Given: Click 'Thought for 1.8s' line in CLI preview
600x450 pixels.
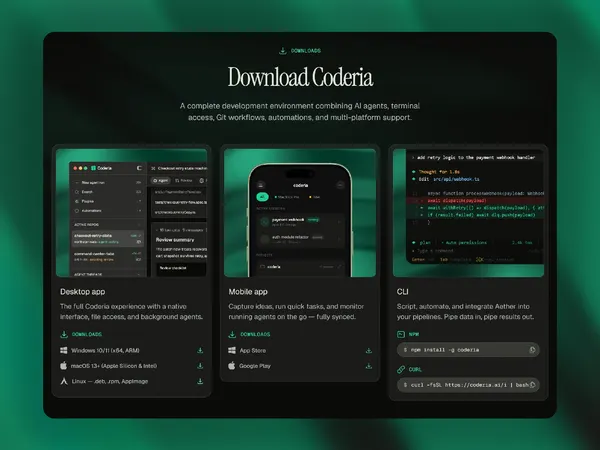Looking at the screenshot, I should (x=439, y=172).
